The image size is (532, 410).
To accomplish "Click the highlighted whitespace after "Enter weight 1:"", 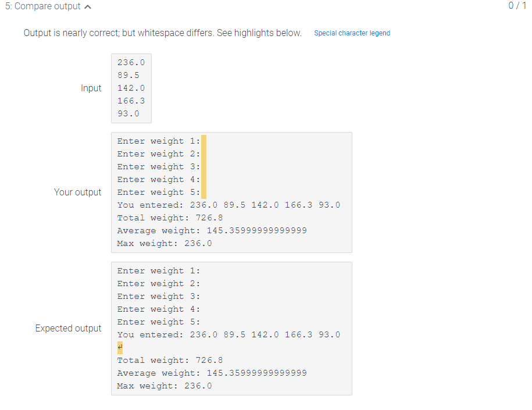I will click(204, 141).
